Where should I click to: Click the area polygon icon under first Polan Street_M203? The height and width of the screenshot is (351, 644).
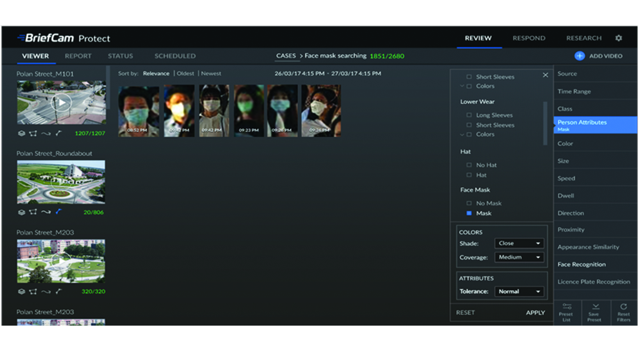pyautogui.click(x=33, y=291)
